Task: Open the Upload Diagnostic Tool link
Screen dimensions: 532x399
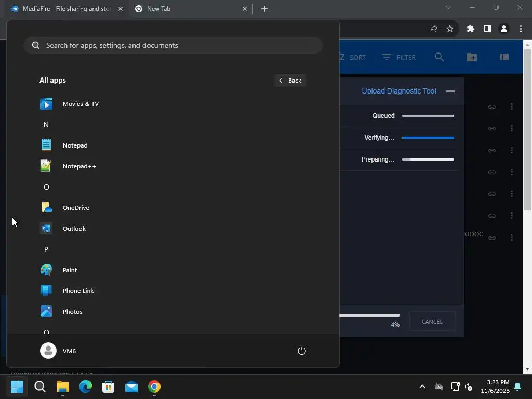Action: point(398,91)
